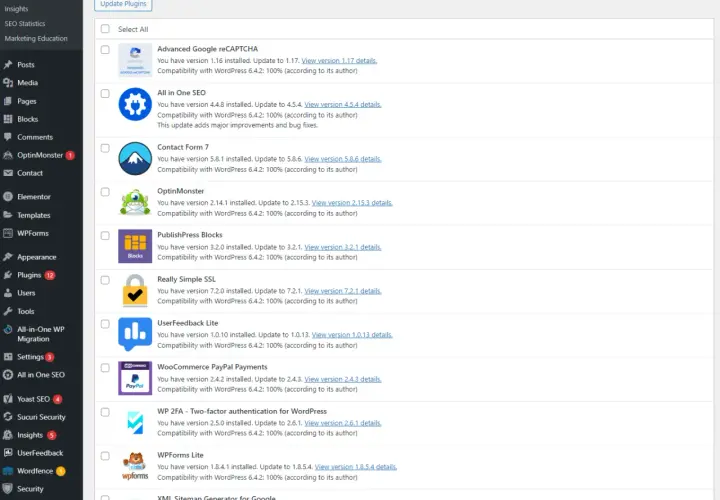Open View version 1.8.5.4 details link
Viewport: 720px width, 500px height.
point(356,467)
